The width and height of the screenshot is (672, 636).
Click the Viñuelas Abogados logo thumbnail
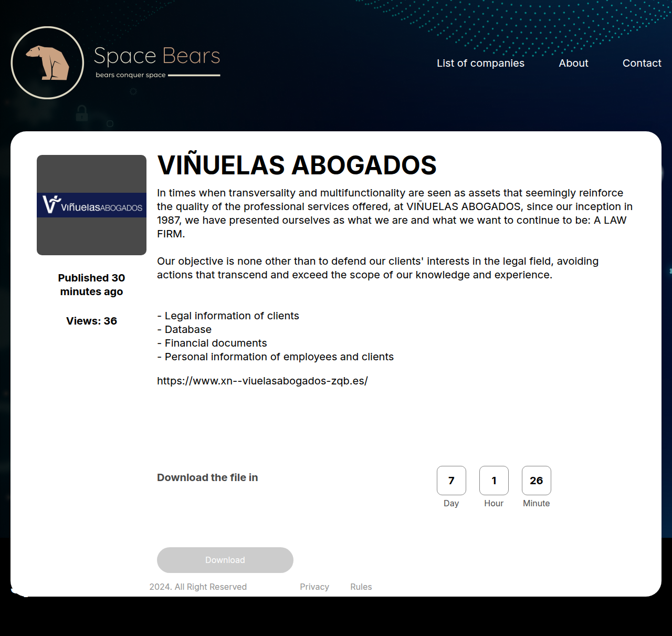click(x=91, y=205)
